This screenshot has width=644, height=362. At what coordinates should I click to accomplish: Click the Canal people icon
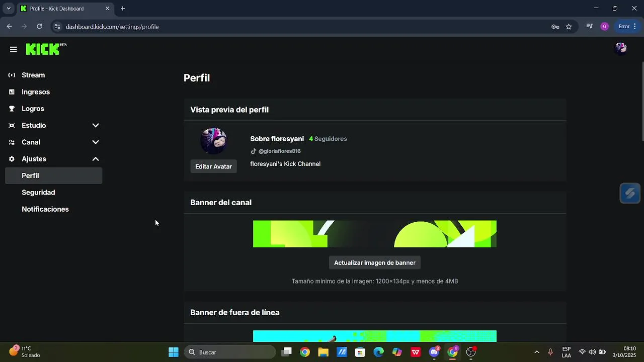click(12, 142)
